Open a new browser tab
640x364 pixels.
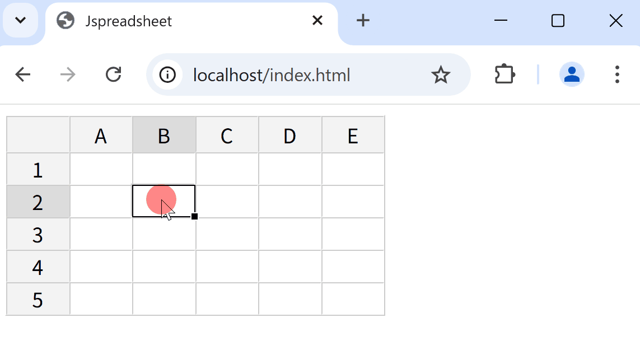click(363, 20)
